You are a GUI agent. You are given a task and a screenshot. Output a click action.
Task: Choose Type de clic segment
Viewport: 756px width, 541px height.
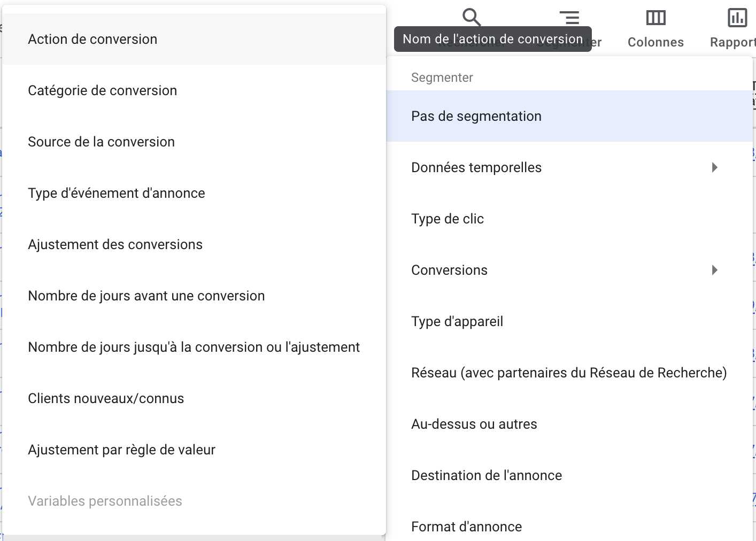569,219
